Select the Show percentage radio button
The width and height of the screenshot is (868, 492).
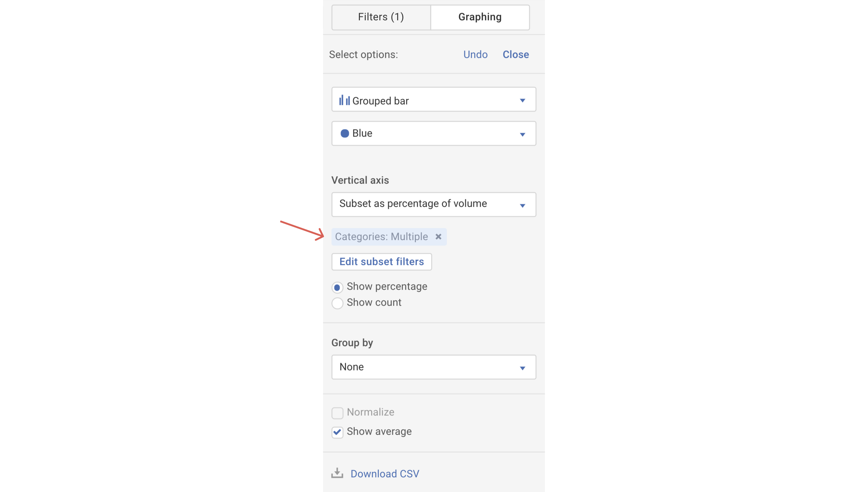coord(337,288)
